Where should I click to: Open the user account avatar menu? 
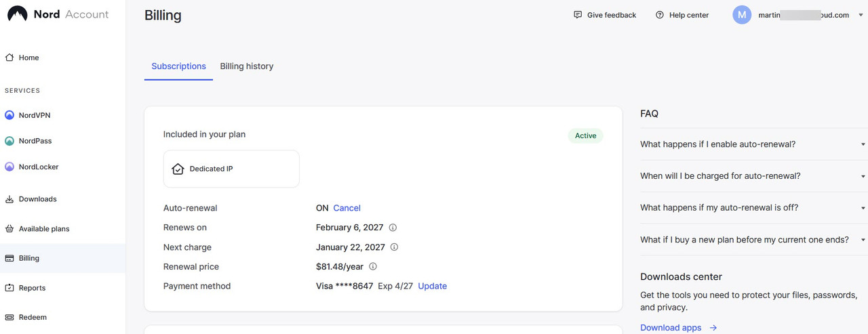[x=742, y=15]
